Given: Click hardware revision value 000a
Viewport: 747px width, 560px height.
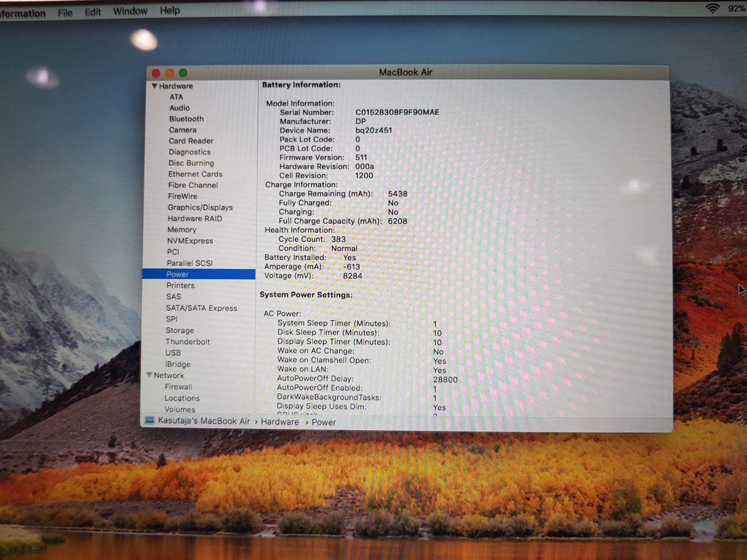Looking at the screenshot, I should pos(364,167).
